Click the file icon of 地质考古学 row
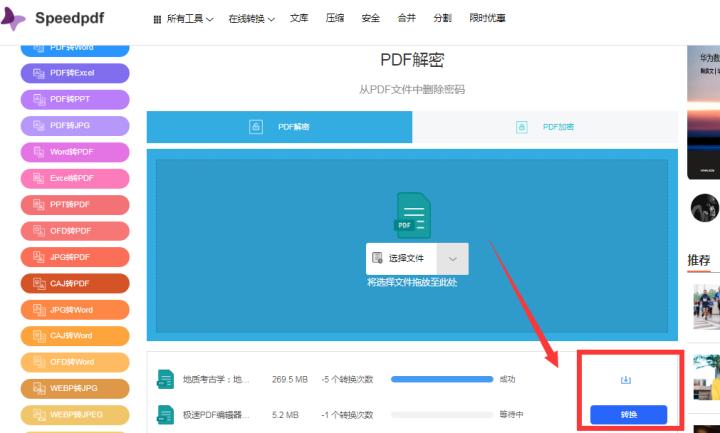 165,379
